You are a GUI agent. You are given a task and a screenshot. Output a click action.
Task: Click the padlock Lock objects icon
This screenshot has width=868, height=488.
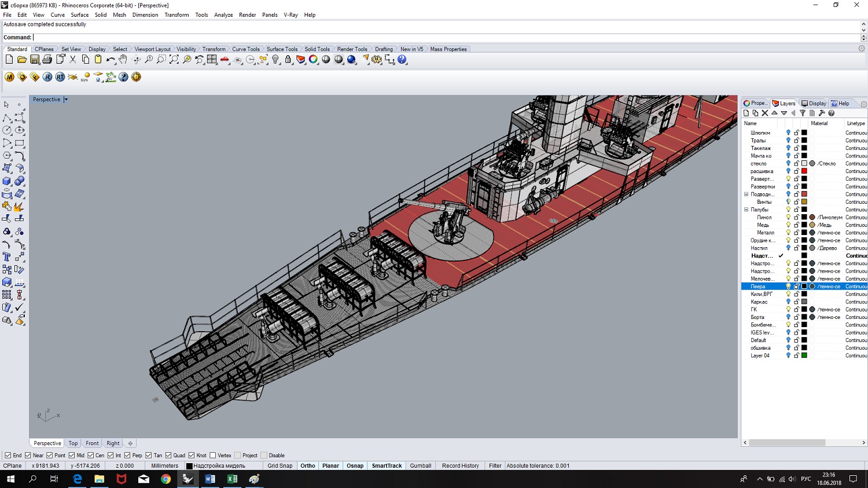[x=288, y=60]
